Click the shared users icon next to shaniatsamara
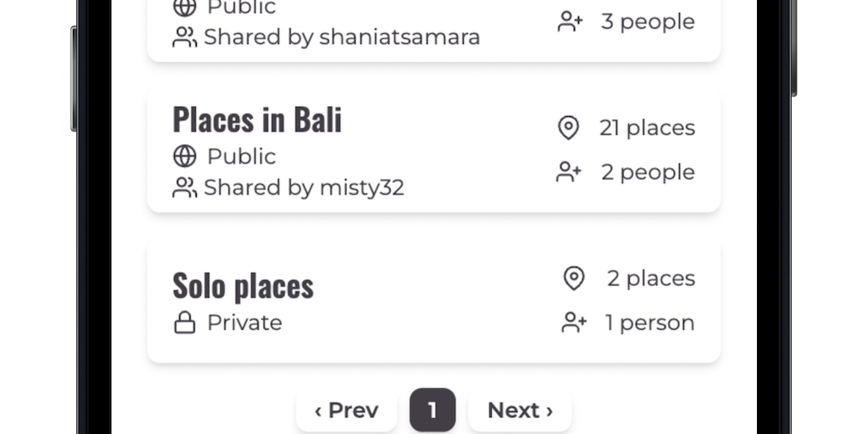Image resolution: width=868 pixels, height=434 pixels. click(184, 37)
